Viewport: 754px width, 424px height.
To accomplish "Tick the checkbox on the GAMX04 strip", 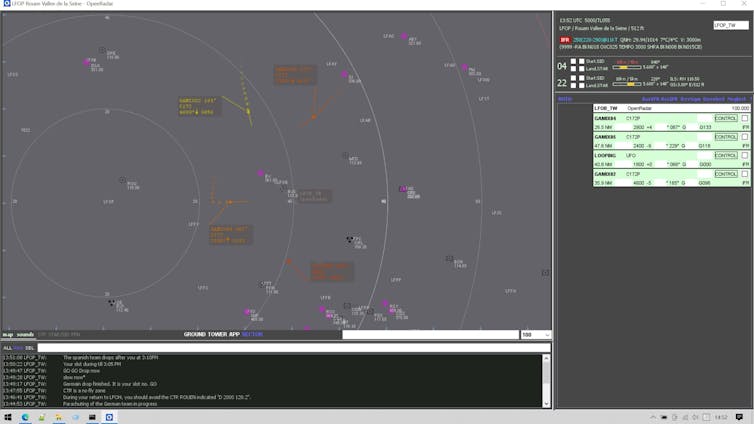I will click(x=744, y=118).
